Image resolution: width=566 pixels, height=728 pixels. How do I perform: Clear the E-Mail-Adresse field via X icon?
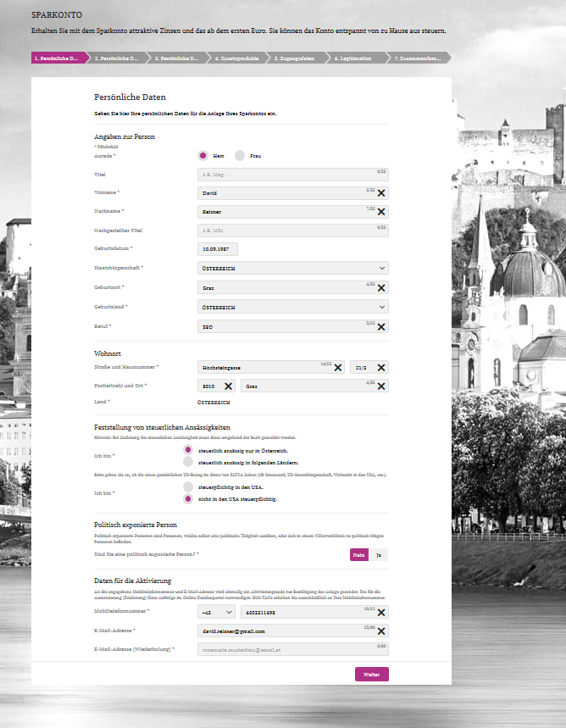[380, 631]
